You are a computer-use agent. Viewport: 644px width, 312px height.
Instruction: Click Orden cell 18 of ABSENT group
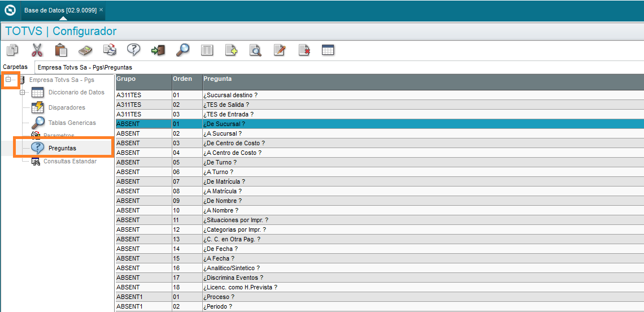point(188,287)
